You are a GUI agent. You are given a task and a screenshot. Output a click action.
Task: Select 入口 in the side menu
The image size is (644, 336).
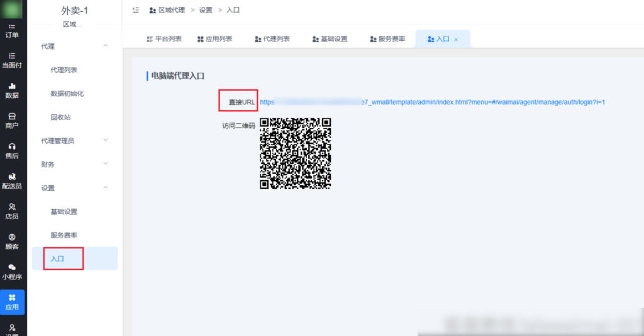click(x=75, y=259)
